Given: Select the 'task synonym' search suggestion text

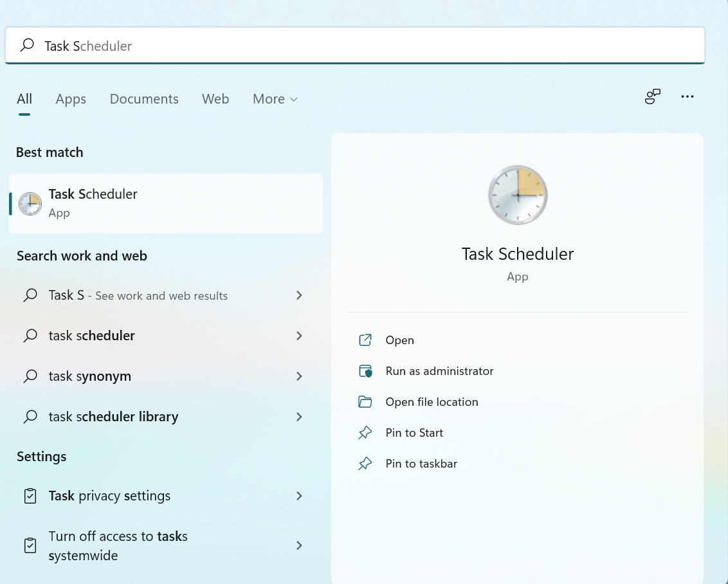Looking at the screenshot, I should [x=89, y=376].
